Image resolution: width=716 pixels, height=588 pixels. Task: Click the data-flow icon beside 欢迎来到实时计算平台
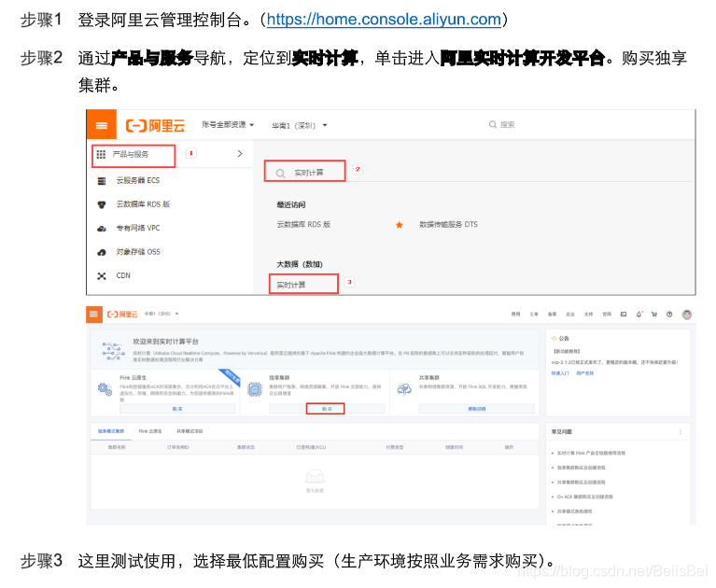click(113, 351)
